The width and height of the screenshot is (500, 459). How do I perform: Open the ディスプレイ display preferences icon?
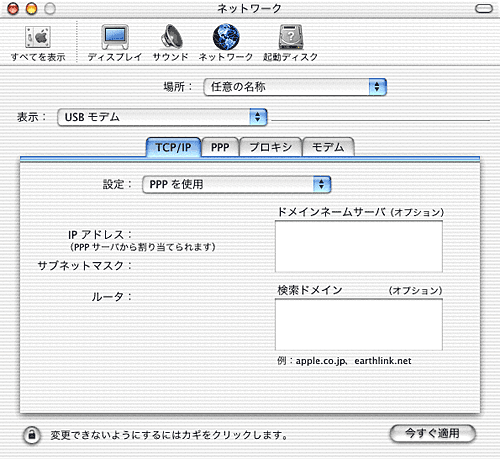pyautogui.click(x=115, y=37)
